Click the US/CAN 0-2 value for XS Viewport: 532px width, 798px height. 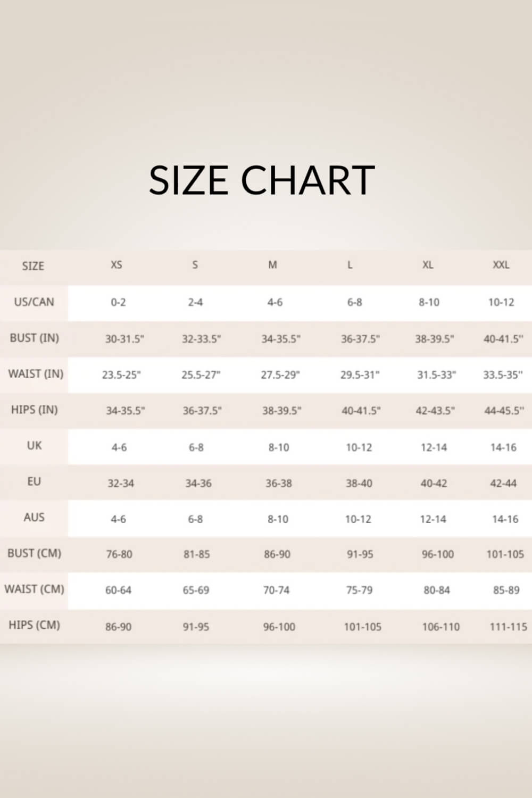click(x=118, y=303)
